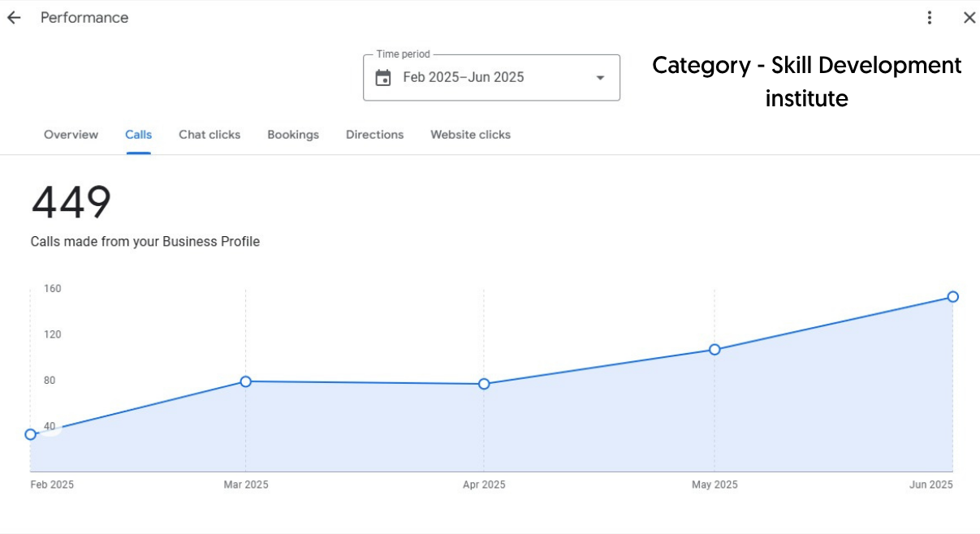This screenshot has height=534, width=980.
Task: Click the Apr 2025 chart data point
Action: 484,384
